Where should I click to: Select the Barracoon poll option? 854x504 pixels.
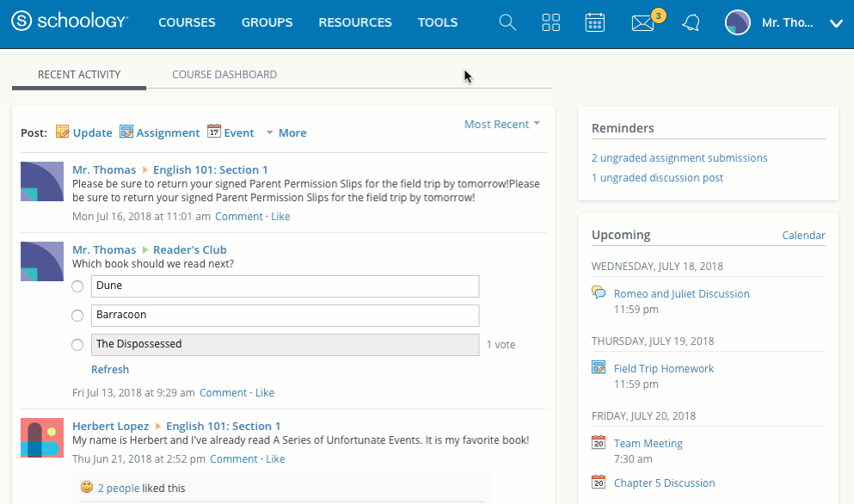[x=77, y=316]
